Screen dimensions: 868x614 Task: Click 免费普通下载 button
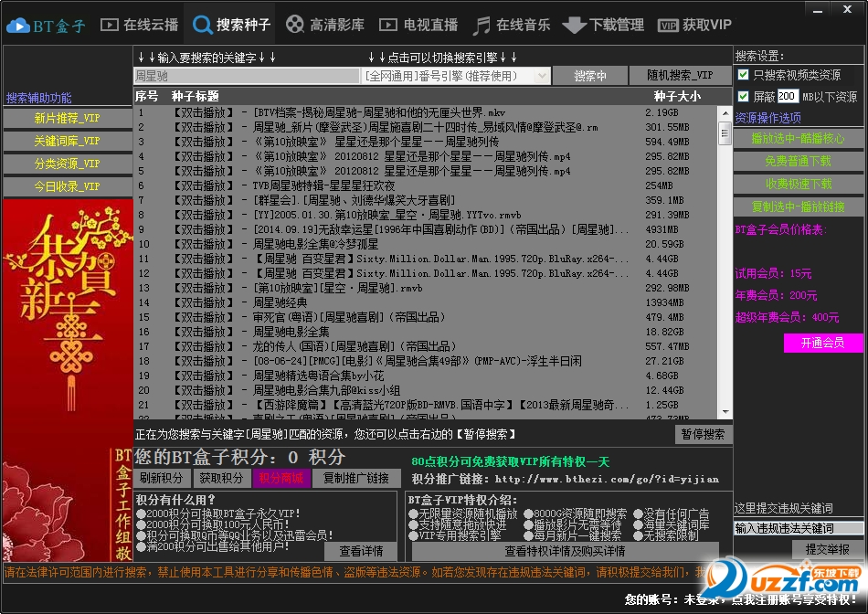(x=799, y=161)
